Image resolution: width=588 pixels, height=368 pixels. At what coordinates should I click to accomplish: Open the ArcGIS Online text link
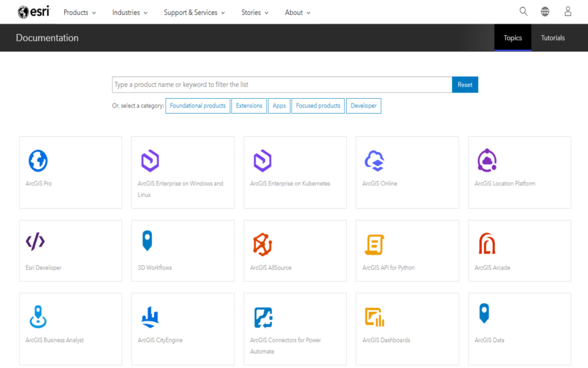[x=380, y=183]
